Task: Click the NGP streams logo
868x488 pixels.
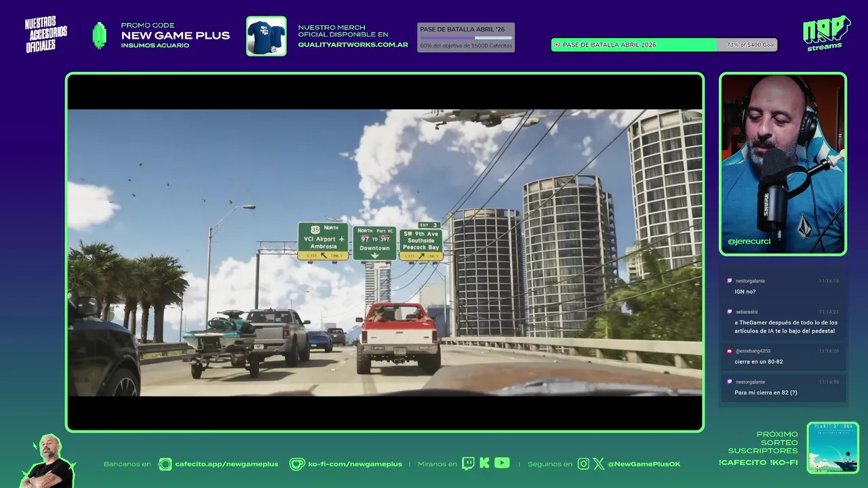Action: 826,33
